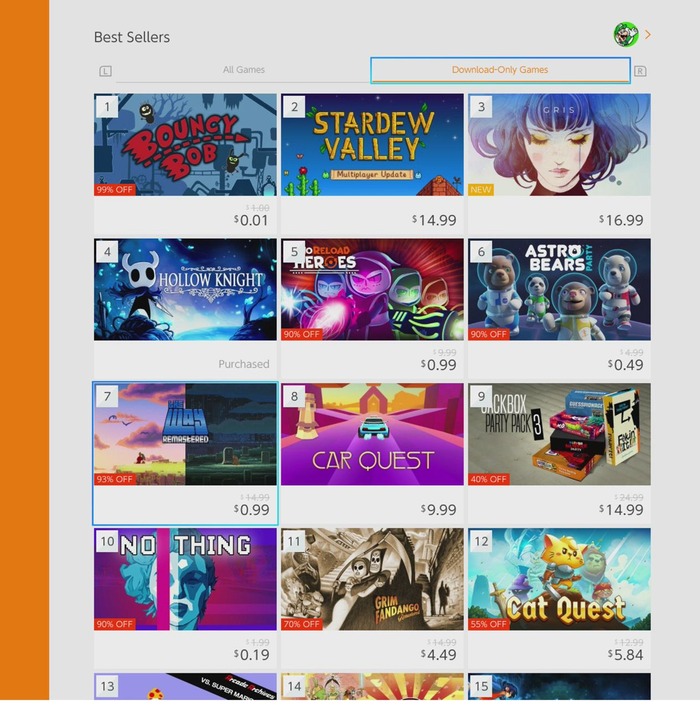This screenshot has width=700, height=709.
Task: Open the rank 14 game thumbnail
Action: tap(372, 686)
